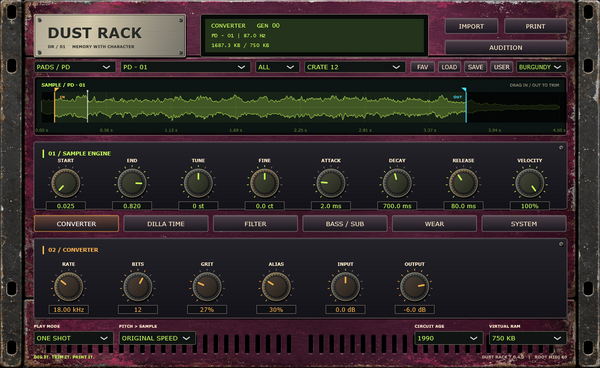Open the PD - 01 preset dropdown
Screen dimensions: 600x368
(x=186, y=67)
